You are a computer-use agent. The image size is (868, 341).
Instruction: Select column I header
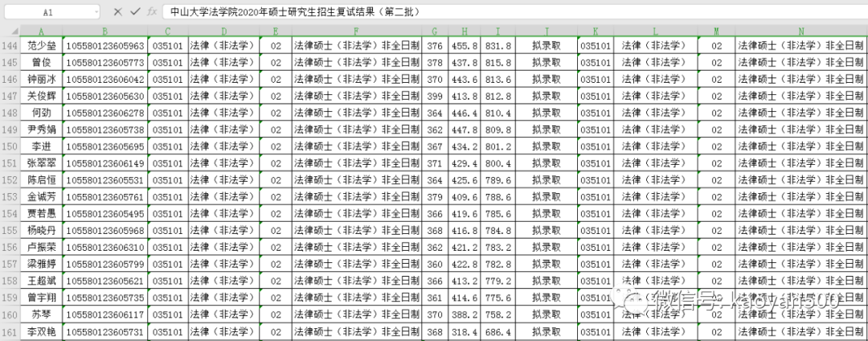click(497, 31)
